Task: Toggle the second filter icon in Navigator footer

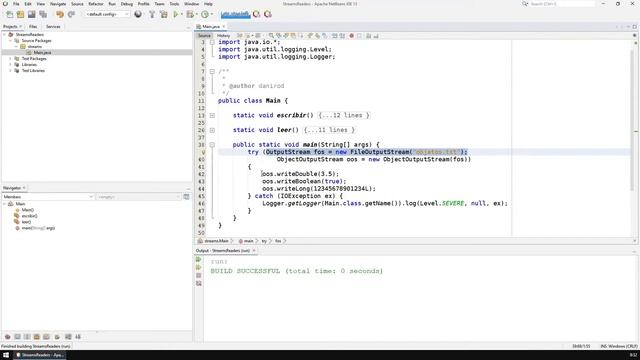Action: pyautogui.click(x=18, y=337)
